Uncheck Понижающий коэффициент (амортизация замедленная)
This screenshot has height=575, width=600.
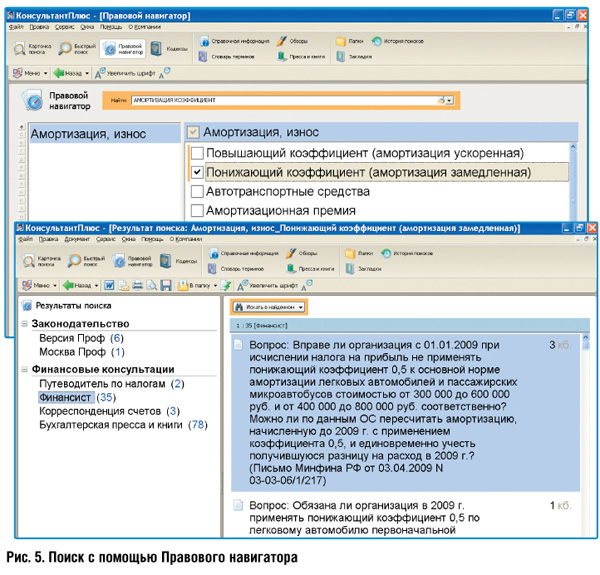click(x=197, y=172)
